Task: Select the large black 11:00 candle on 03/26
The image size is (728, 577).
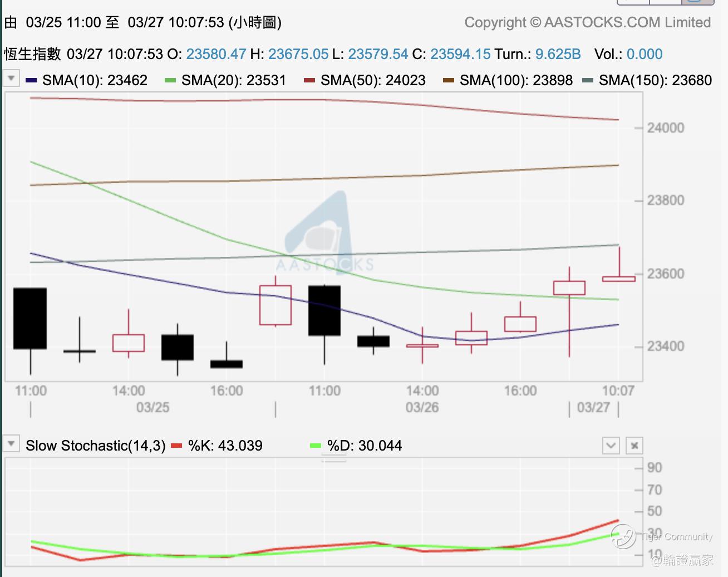Action: tap(324, 311)
